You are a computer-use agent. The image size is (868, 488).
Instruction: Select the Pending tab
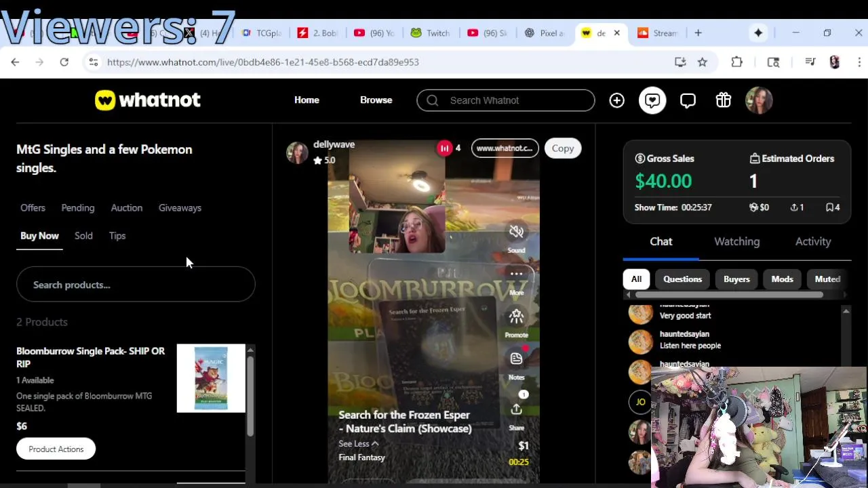(x=78, y=208)
